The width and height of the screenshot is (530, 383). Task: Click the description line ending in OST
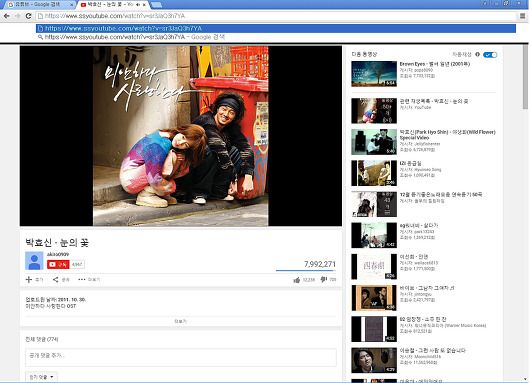pos(51,306)
